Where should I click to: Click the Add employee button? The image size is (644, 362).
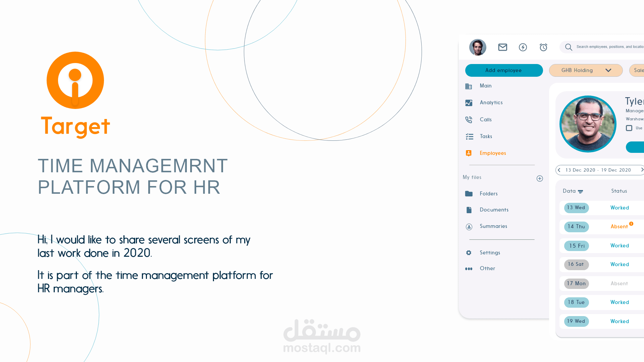pos(504,70)
